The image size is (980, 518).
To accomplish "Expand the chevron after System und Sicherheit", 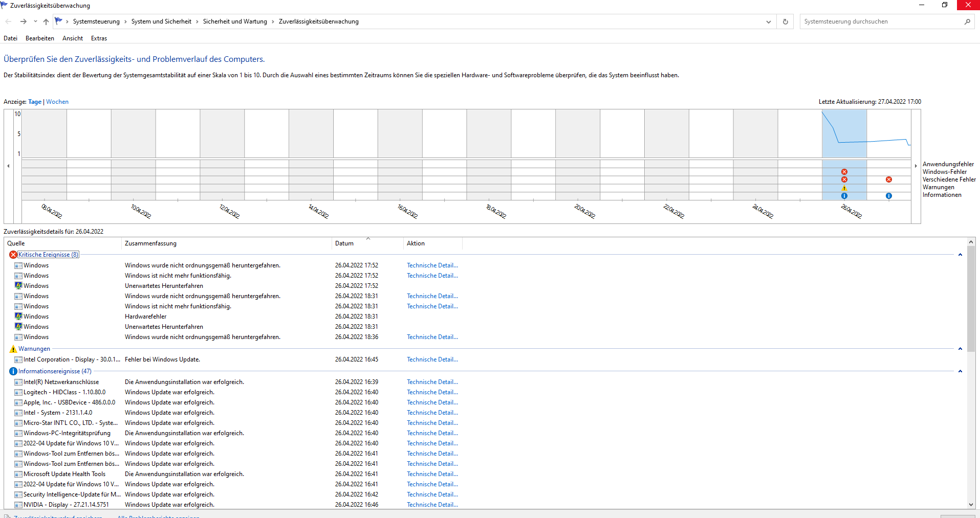I will (197, 21).
